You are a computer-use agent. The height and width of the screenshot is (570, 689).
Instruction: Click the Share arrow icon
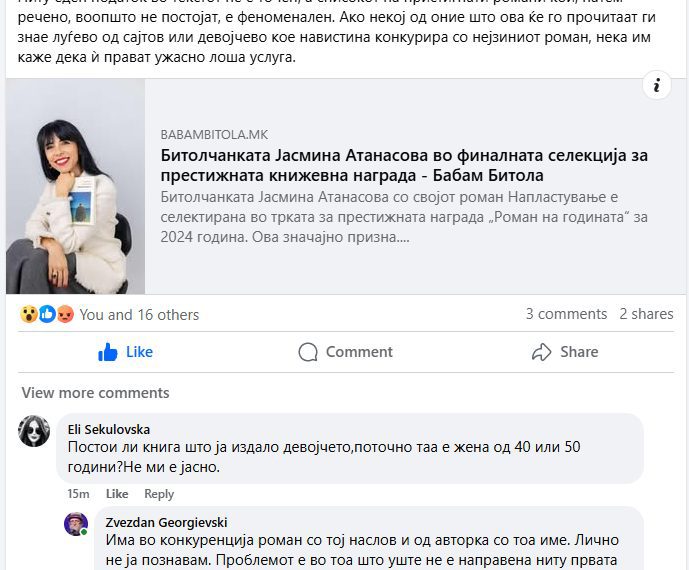[541, 352]
